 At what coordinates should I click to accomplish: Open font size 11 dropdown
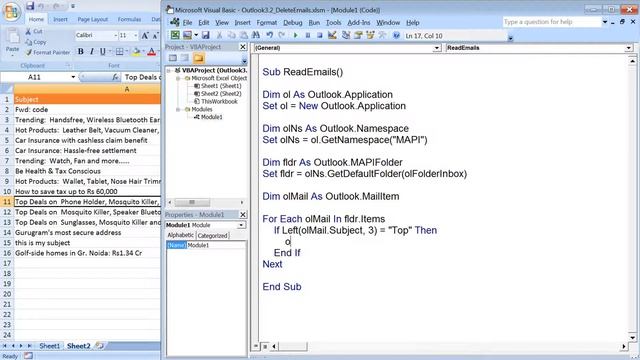coord(136,36)
